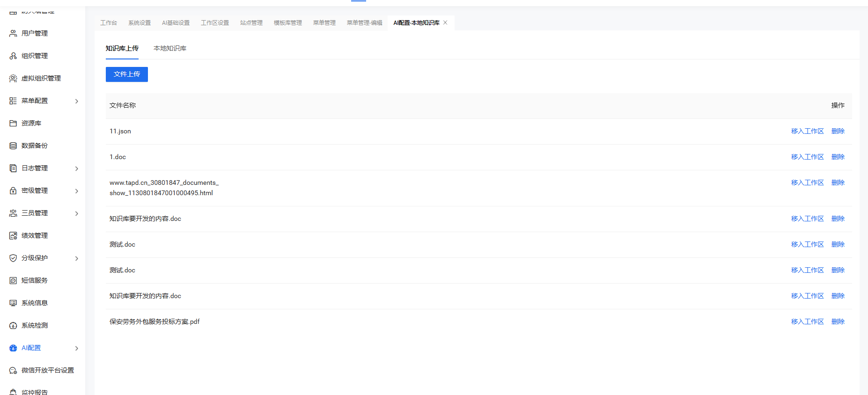Expand the AI配置 submenu chevron

pyautogui.click(x=77, y=348)
